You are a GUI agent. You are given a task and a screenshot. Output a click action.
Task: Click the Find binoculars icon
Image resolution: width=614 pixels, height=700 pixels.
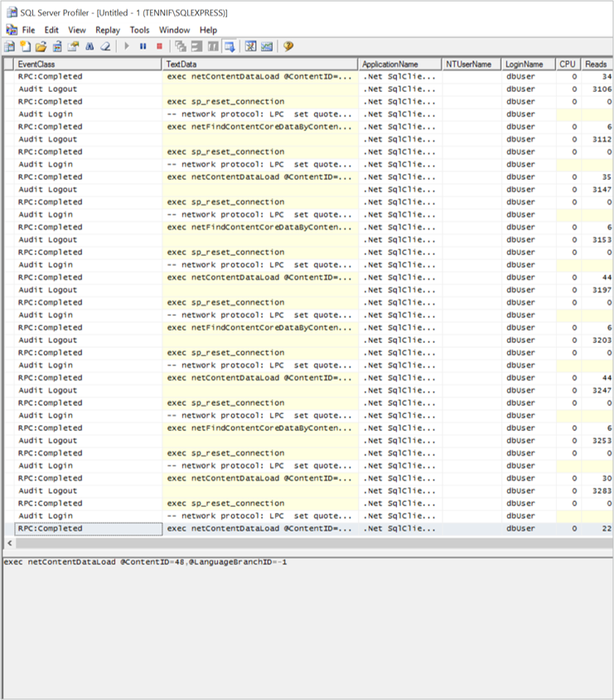pyautogui.click(x=89, y=46)
